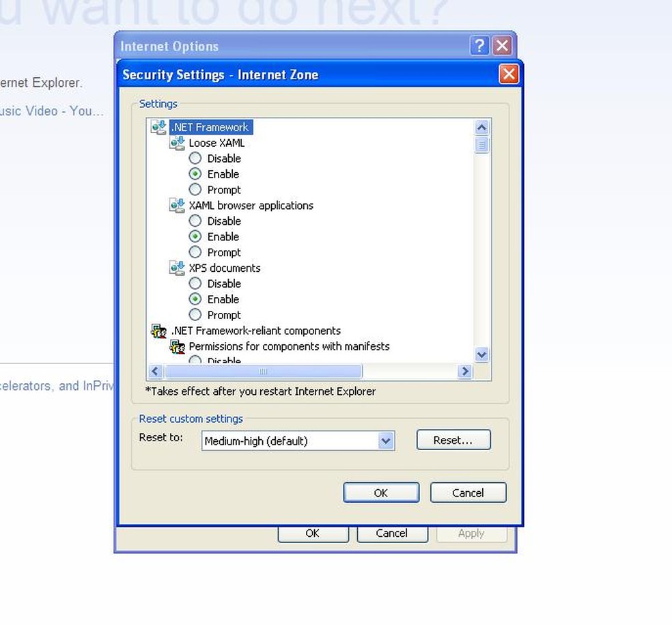Open the Reset to dropdown list
This screenshot has height=625, width=672.
386,441
